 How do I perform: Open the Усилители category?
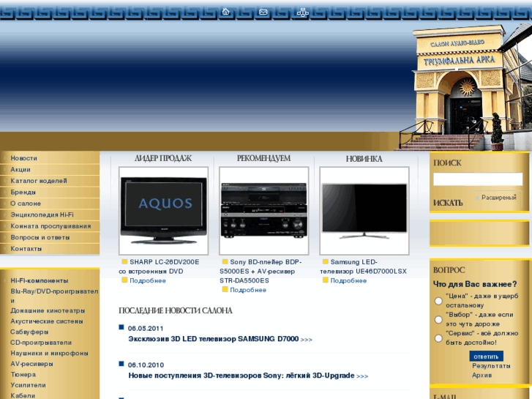pos(28,385)
